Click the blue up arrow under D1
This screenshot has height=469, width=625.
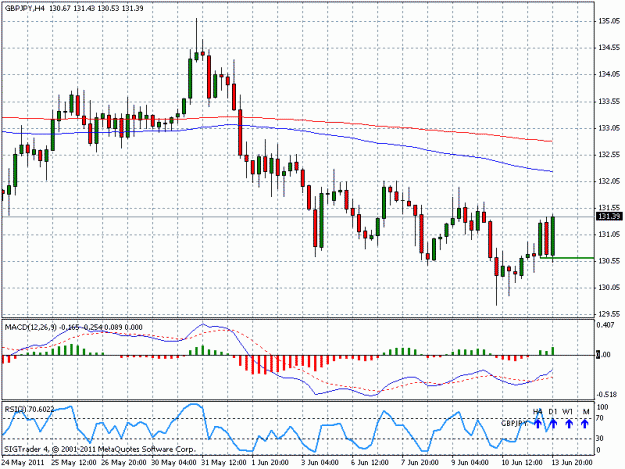click(553, 424)
